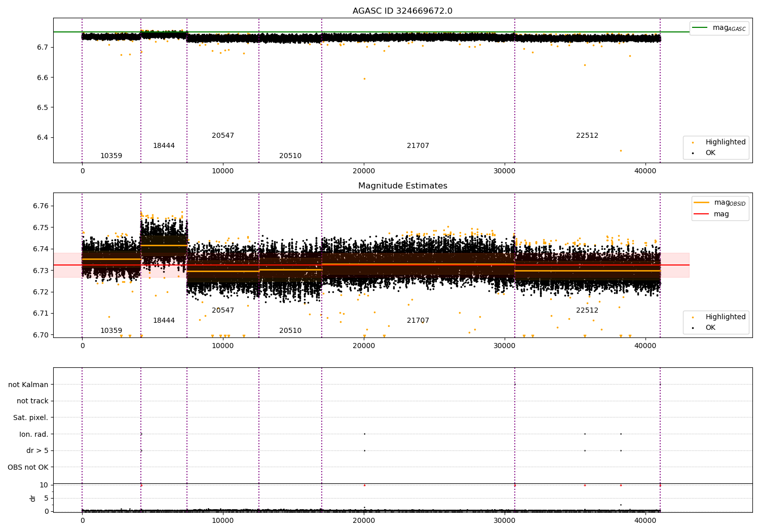Click the lowest orange outlier point in top plot
The width and height of the screenshot is (760, 532).
click(621, 150)
